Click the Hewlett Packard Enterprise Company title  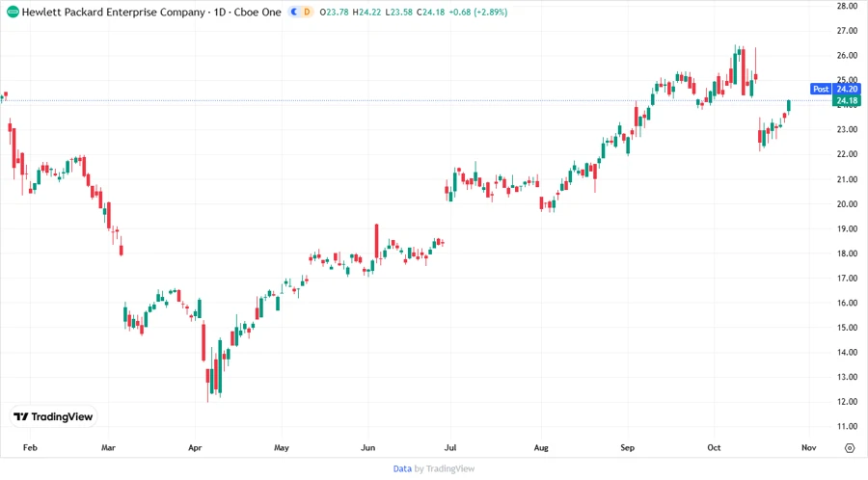(x=114, y=12)
